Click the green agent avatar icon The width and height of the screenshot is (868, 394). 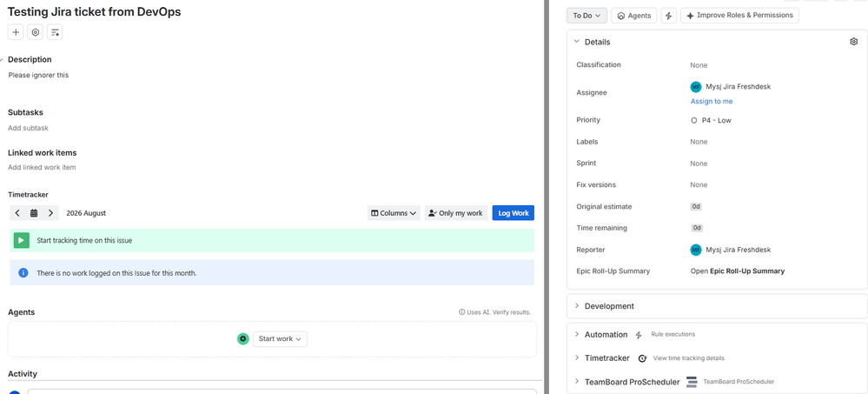pyautogui.click(x=243, y=338)
